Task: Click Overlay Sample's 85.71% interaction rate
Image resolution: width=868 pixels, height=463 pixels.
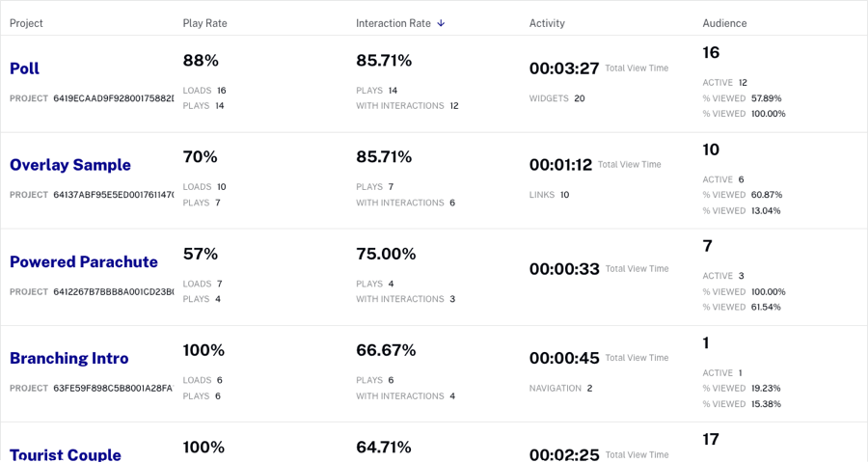Action: click(384, 157)
